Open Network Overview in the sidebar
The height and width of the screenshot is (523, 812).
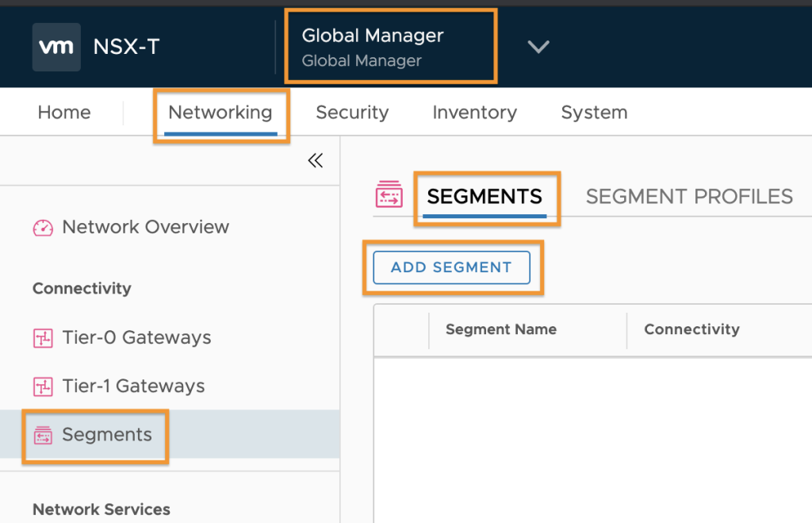(146, 227)
